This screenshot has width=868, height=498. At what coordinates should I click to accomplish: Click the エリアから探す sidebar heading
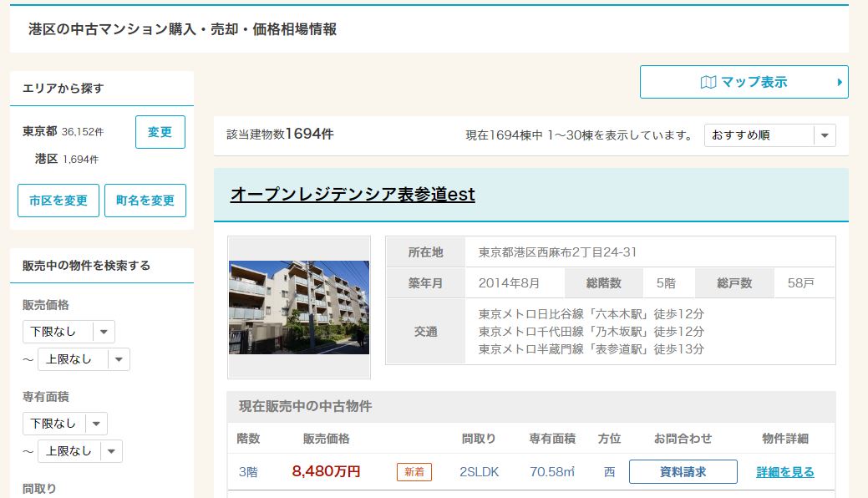point(63,89)
